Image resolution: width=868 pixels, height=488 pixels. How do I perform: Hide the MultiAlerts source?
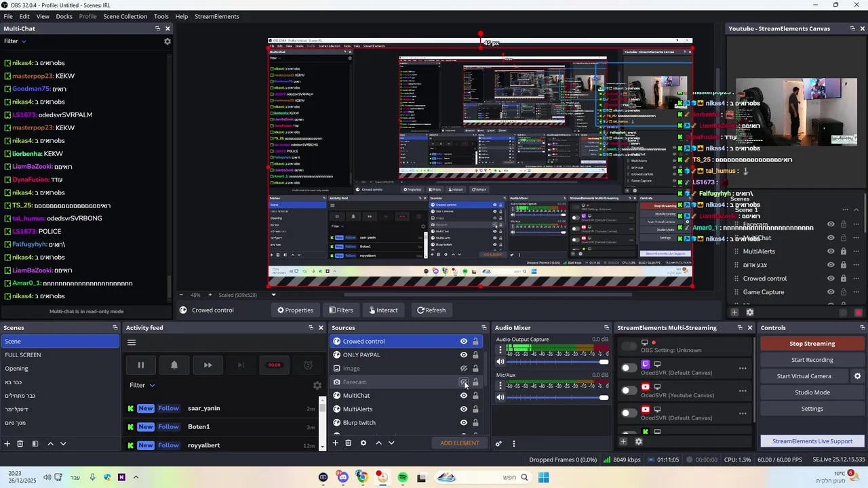tap(464, 409)
